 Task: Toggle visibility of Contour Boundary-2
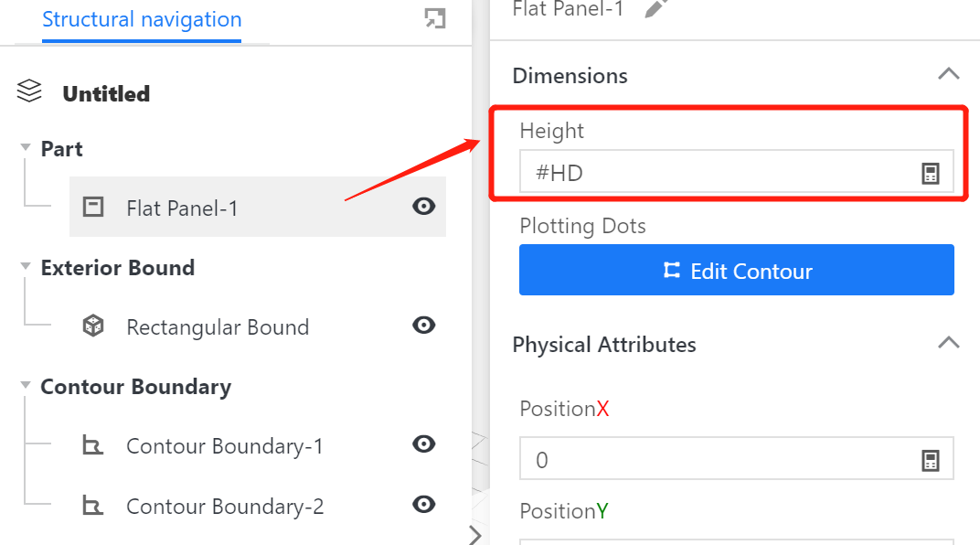423,505
